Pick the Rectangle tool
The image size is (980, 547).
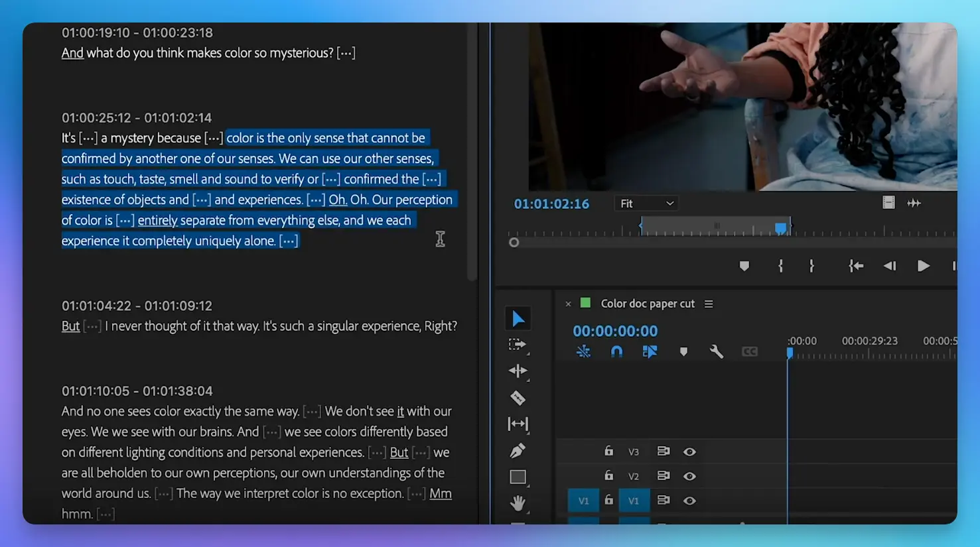(518, 477)
